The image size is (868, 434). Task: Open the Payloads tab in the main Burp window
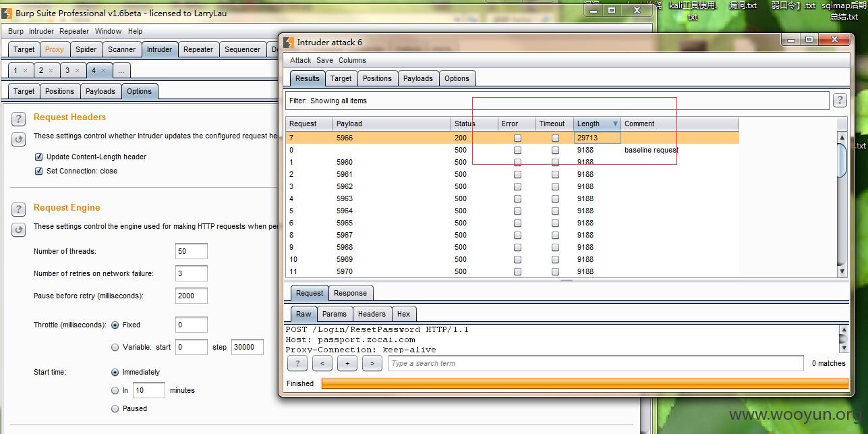pos(100,91)
